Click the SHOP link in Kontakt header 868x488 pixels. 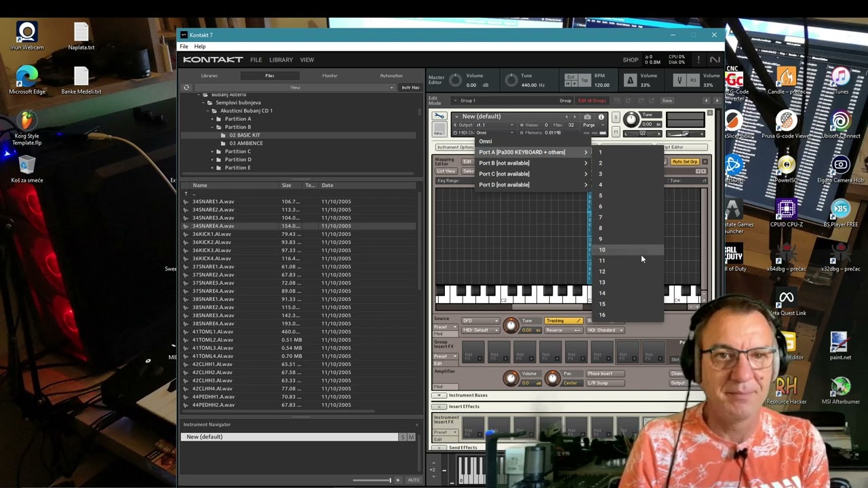tap(631, 60)
